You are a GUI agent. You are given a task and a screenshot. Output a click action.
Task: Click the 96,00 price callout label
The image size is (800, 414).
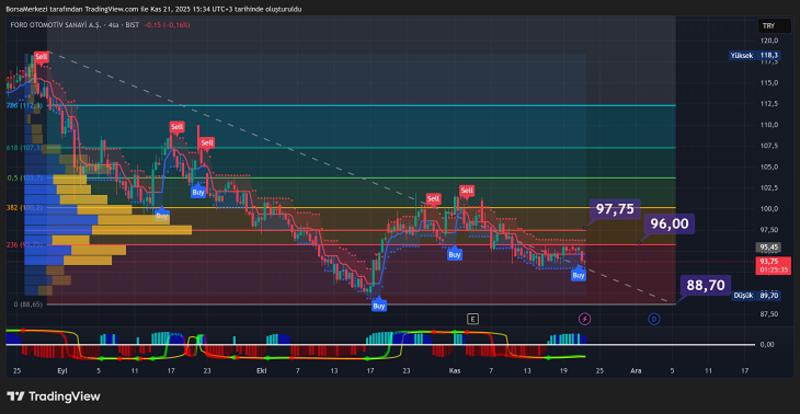(669, 224)
